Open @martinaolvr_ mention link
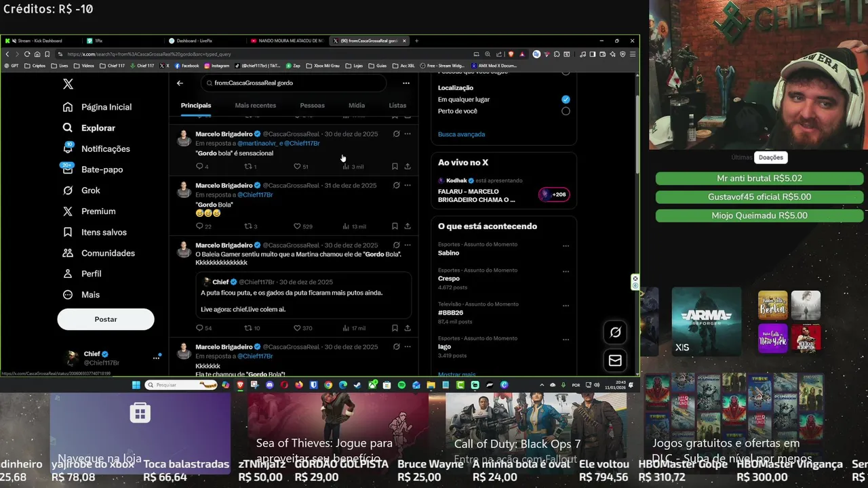 click(x=256, y=144)
